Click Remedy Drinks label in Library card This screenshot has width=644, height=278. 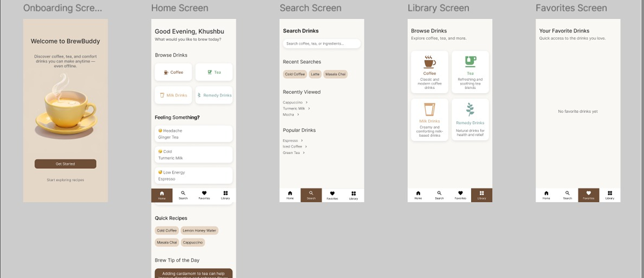pos(470,123)
